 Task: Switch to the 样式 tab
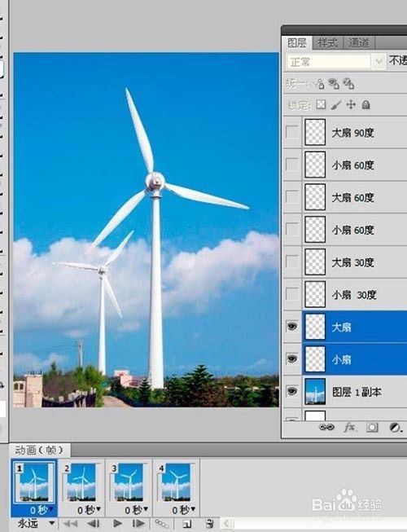(328, 42)
